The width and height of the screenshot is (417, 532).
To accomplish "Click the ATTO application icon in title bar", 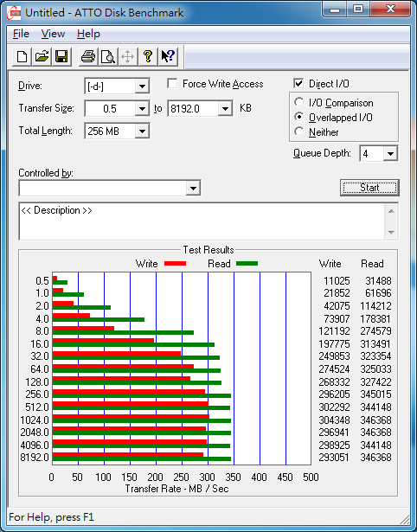I will (14, 13).
